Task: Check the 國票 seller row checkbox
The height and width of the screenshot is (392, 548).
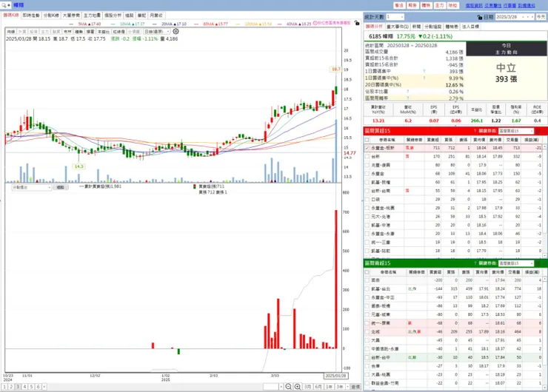Action: (x=367, y=280)
